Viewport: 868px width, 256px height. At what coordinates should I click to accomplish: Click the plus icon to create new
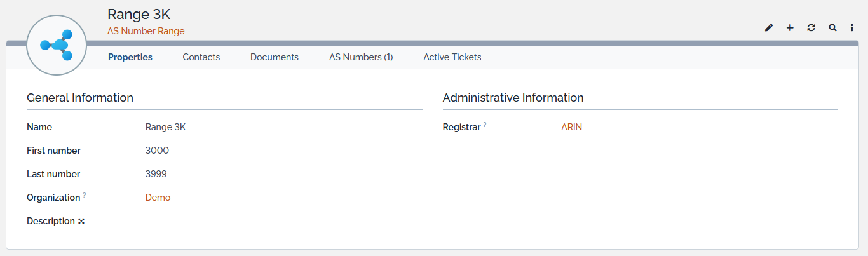tap(790, 28)
